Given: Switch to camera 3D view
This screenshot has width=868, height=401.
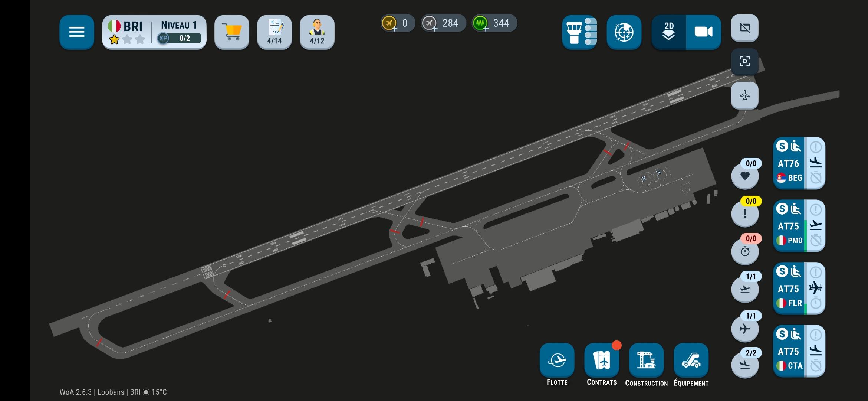Looking at the screenshot, I should point(703,32).
